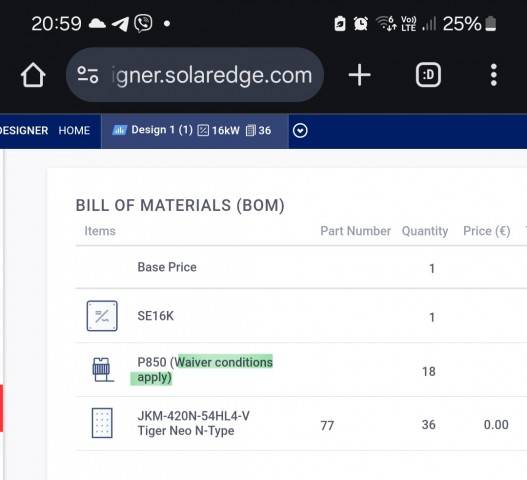Open the tab switcher button
This screenshot has height=480, width=527.
point(428,75)
